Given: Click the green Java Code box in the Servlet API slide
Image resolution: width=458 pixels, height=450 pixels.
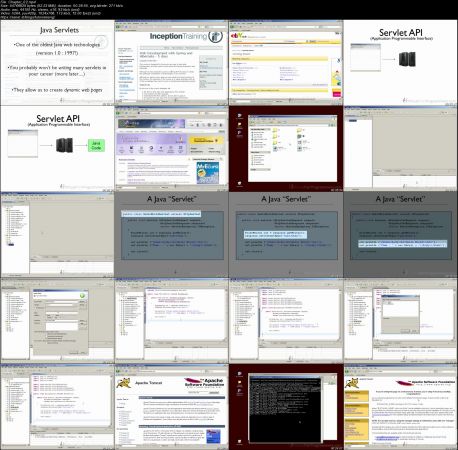Looking at the screenshot, I should point(96,145).
